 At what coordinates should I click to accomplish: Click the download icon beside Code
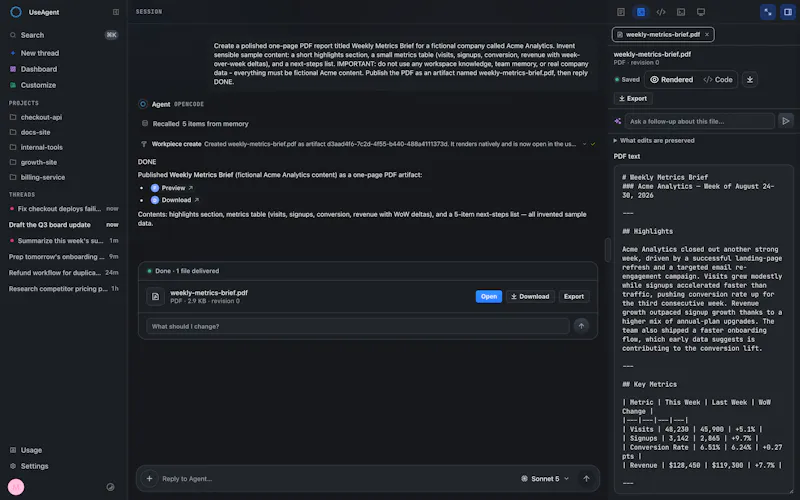[x=749, y=80]
